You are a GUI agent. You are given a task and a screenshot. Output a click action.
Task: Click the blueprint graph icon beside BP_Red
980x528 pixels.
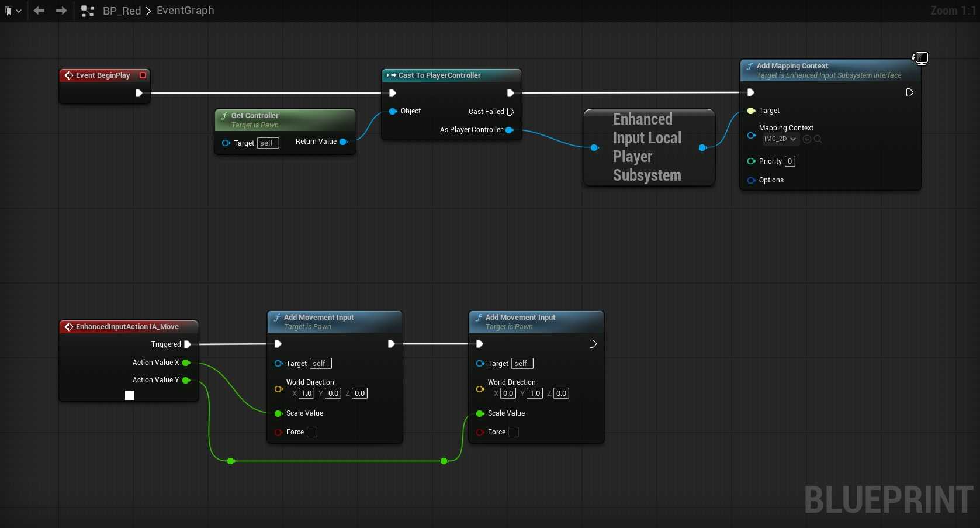[x=88, y=11]
